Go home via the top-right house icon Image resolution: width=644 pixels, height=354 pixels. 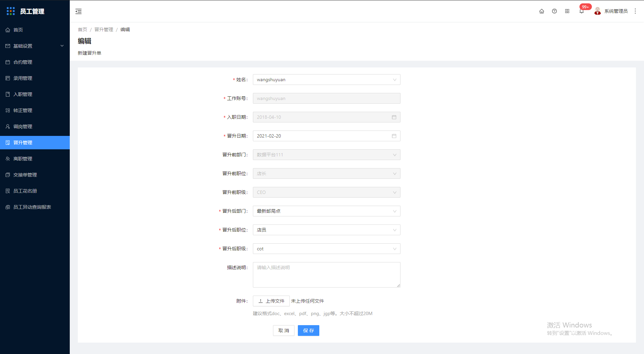click(542, 11)
